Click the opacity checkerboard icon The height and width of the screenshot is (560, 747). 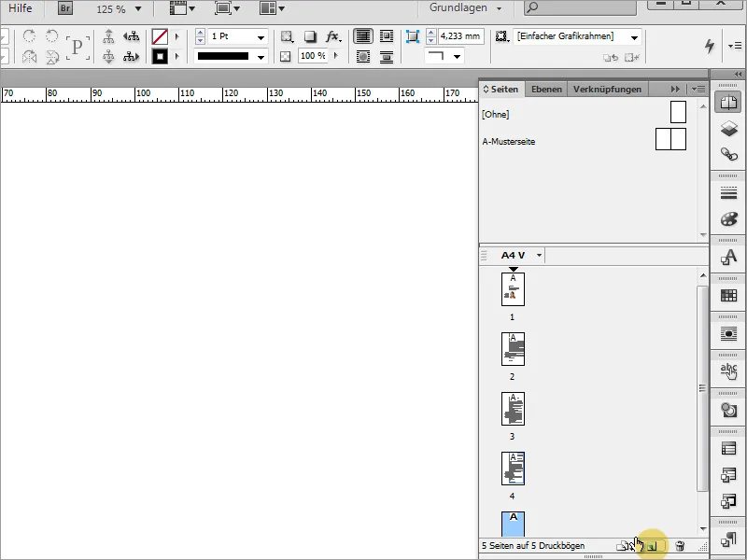[286, 57]
